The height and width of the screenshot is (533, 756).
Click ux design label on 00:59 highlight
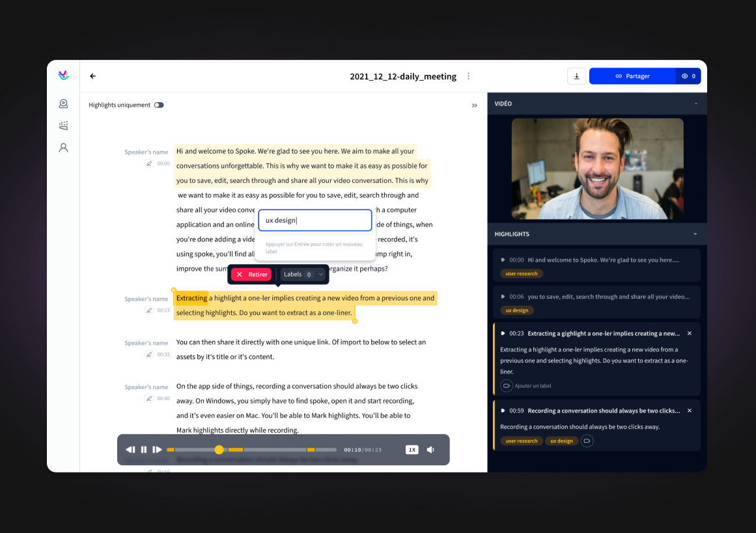pos(562,441)
